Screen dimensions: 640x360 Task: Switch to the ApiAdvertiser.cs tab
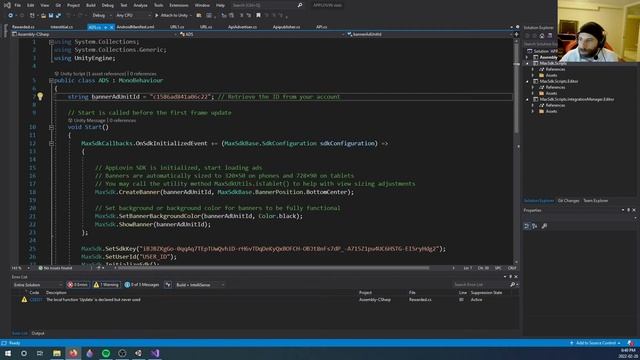242,27
